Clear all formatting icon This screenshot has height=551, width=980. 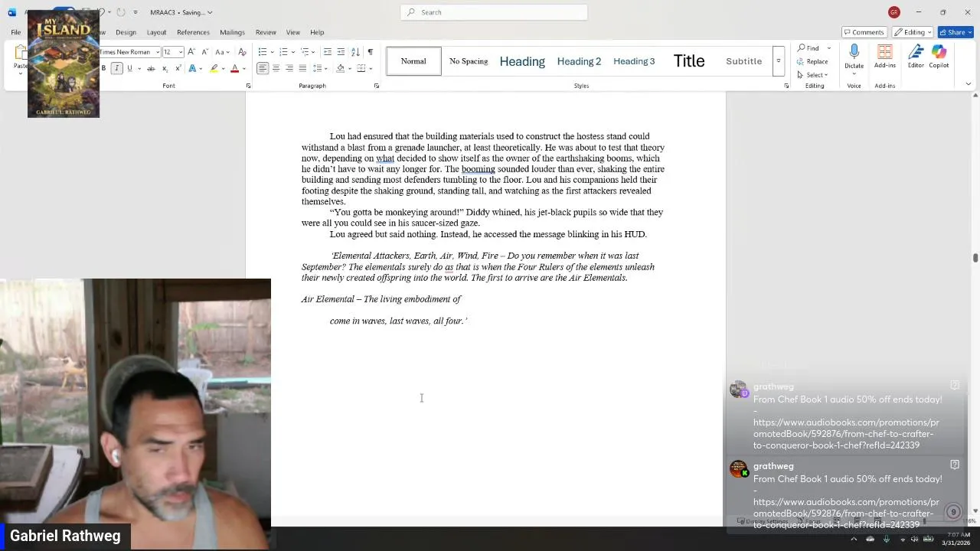click(x=242, y=52)
